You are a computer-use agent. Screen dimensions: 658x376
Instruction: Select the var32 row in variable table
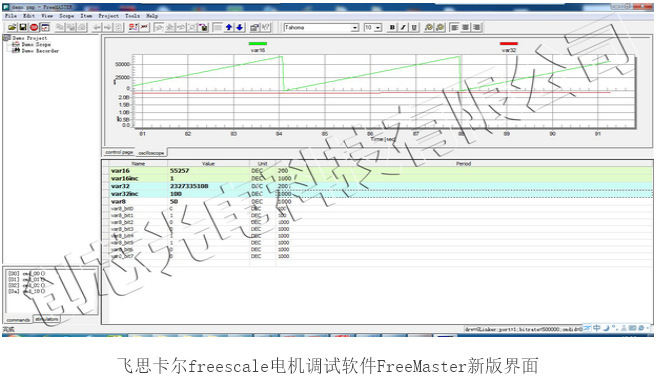pyautogui.click(x=378, y=186)
